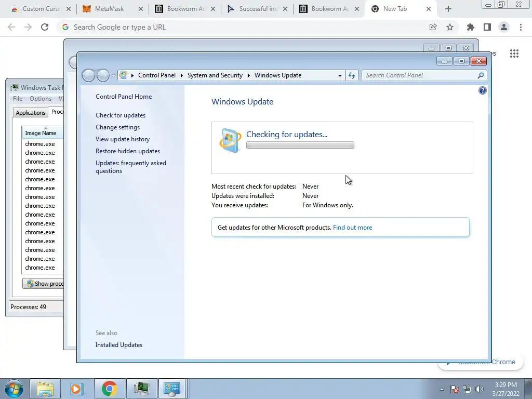The image size is (532, 399).
Task: Open the Windows Start button
Action: pos(14,389)
